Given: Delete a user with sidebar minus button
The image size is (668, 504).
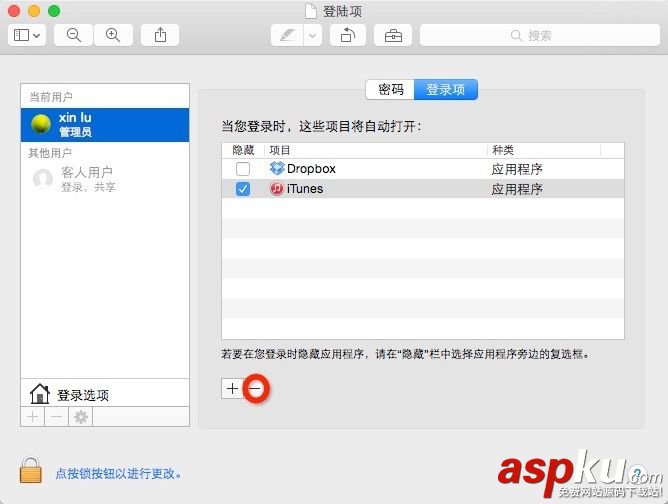Looking at the screenshot, I should [x=57, y=416].
